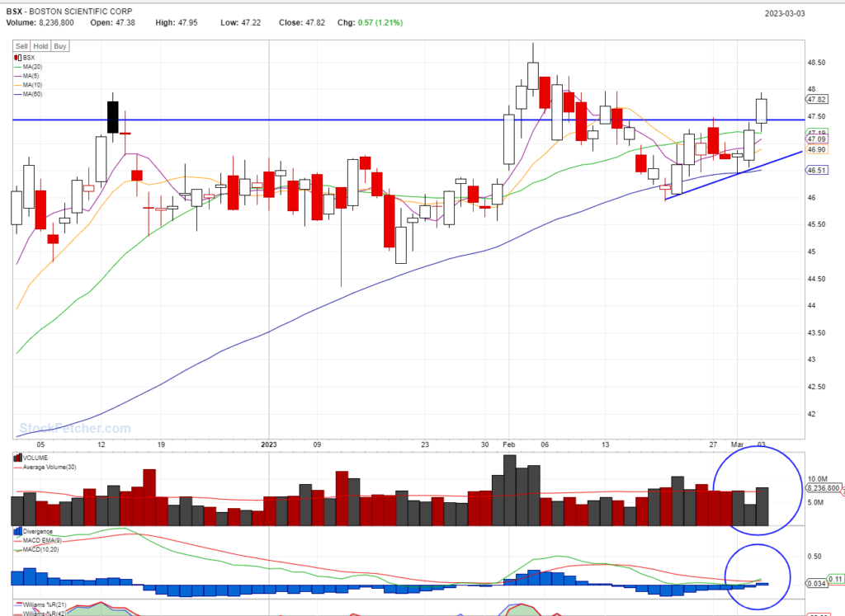The width and height of the screenshot is (845, 616).
Task: Click the 44.50 price axis label
Action: coord(816,279)
